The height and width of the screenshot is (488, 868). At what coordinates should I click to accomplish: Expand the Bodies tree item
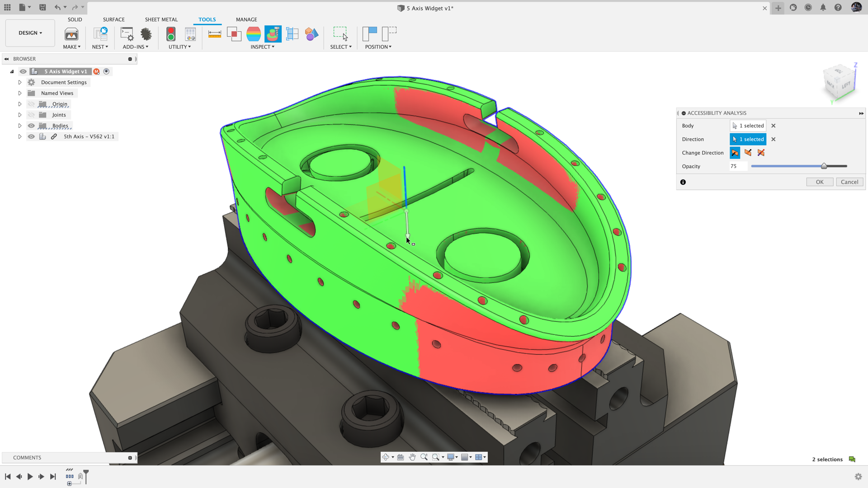point(19,125)
